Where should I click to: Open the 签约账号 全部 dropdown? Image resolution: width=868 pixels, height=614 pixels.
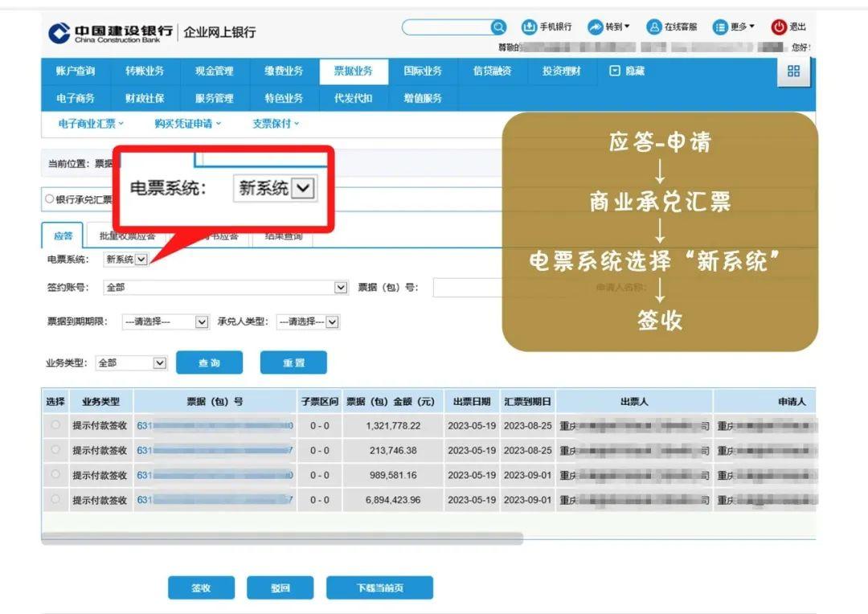[225, 288]
